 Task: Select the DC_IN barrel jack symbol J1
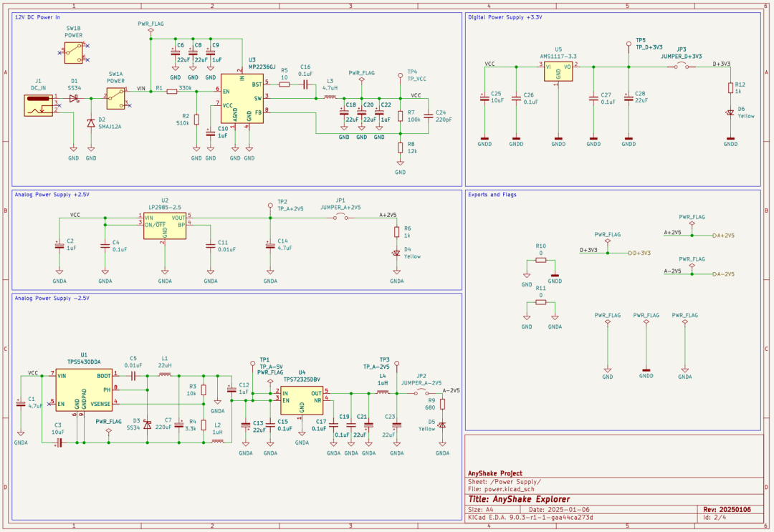38,105
